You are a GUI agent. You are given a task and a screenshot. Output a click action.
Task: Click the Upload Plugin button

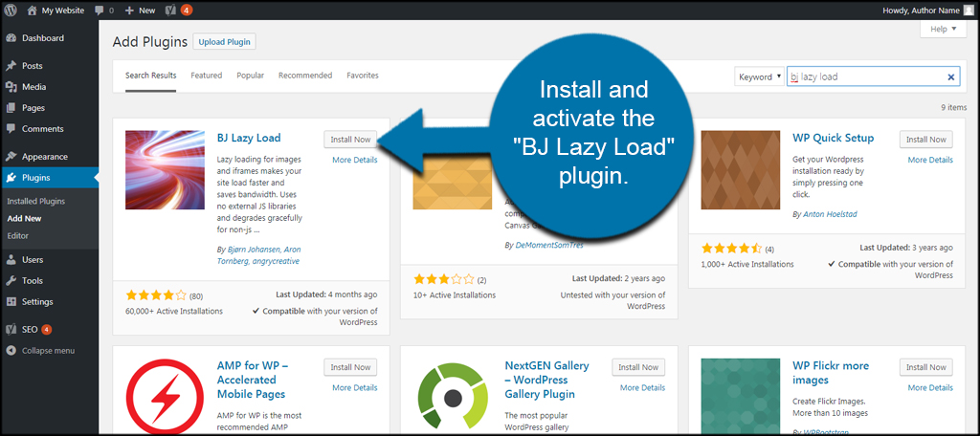(x=224, y=42)
